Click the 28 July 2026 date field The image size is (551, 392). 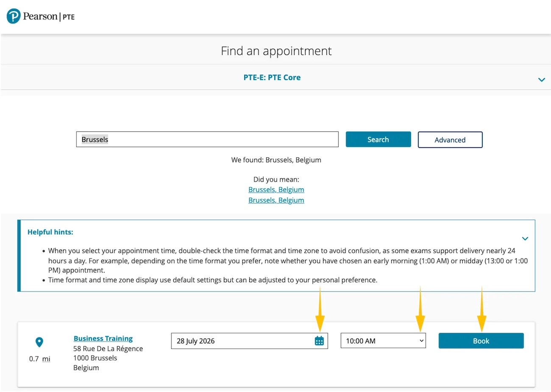click(x=249, y=341)
